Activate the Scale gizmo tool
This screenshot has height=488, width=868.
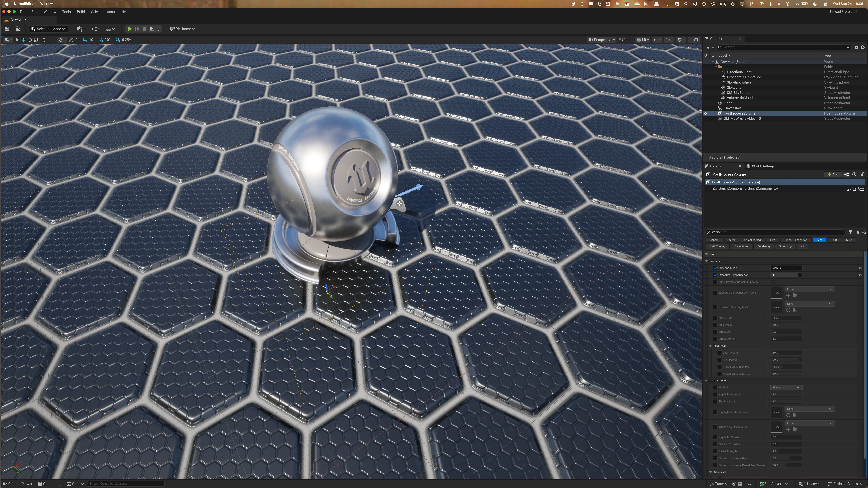[36, 40]
